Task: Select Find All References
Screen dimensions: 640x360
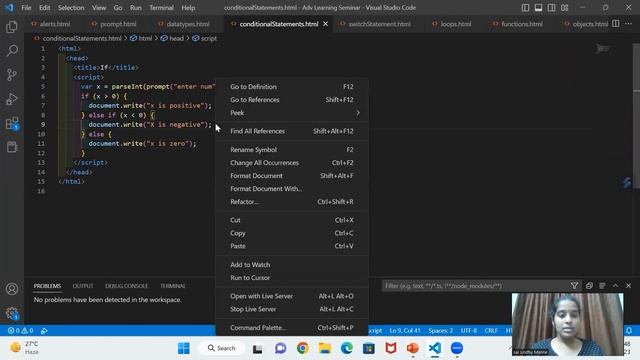Action: (292, 131)
